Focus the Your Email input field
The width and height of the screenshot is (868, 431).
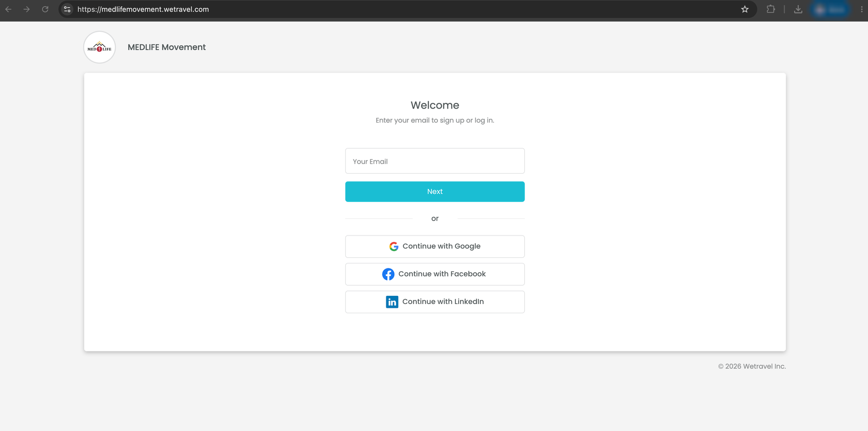(x=435, y=161)
